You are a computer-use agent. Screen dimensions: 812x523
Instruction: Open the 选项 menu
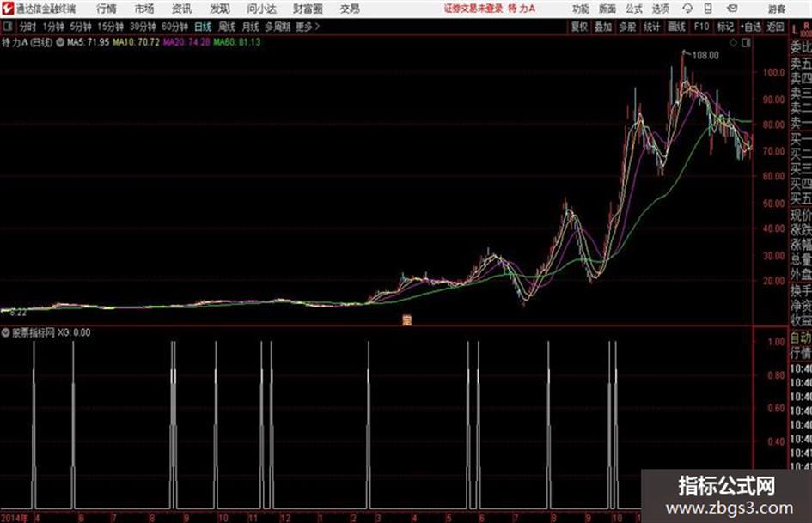click(660, 9)
